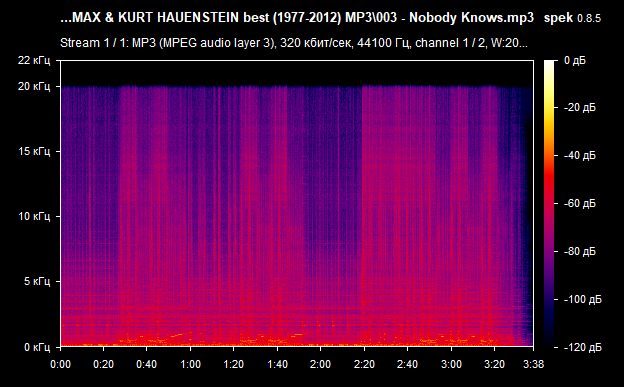
Task: Click the '1:40' time axis label
Action: point(277,364)
